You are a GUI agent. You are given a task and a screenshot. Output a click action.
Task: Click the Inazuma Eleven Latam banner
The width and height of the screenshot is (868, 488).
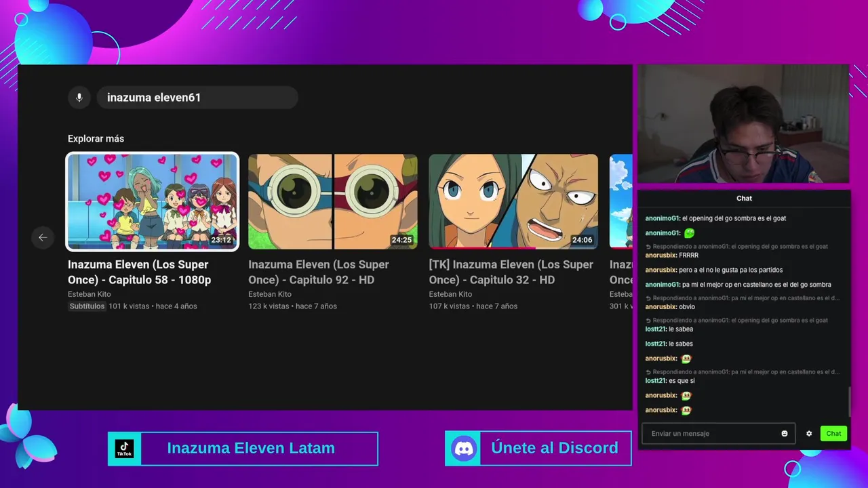pos(243,449)
